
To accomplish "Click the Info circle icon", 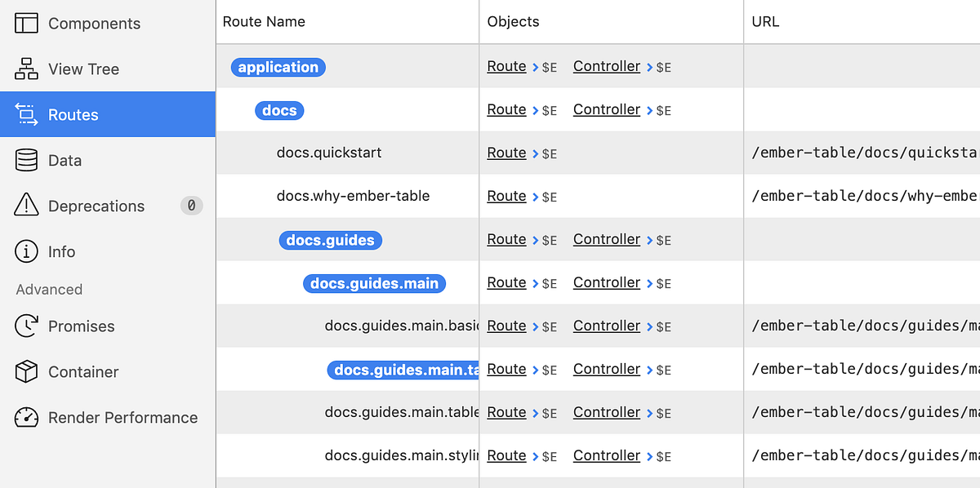I will (25, 251).
